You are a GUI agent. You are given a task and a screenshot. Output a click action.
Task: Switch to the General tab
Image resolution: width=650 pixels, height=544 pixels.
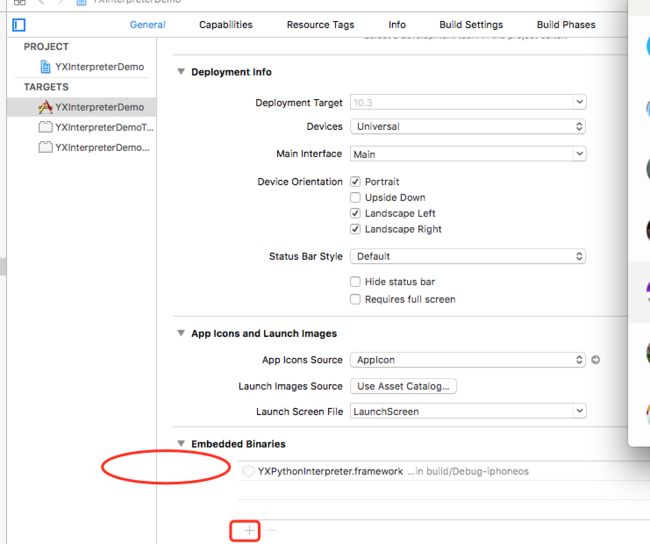pos(148,24)
